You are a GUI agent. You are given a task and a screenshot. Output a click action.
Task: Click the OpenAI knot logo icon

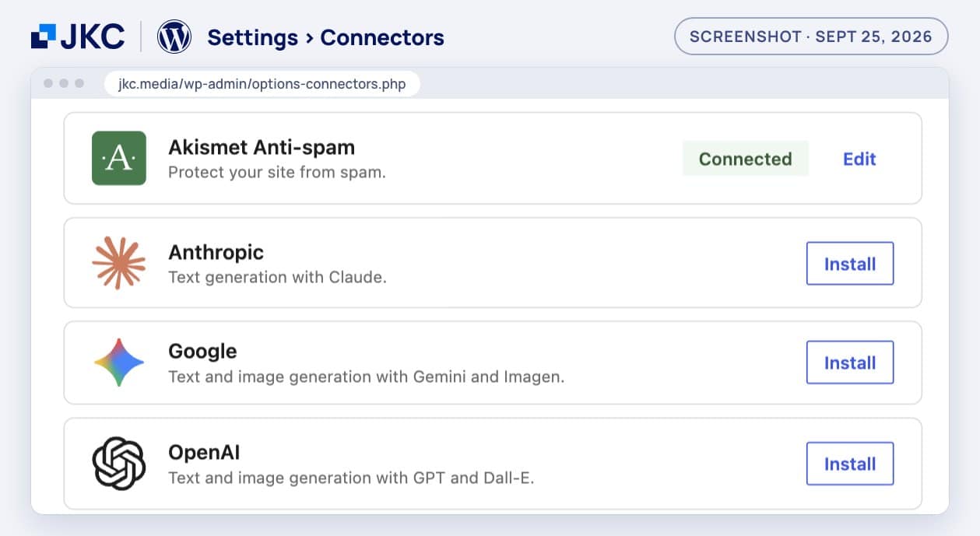point(119,463)
